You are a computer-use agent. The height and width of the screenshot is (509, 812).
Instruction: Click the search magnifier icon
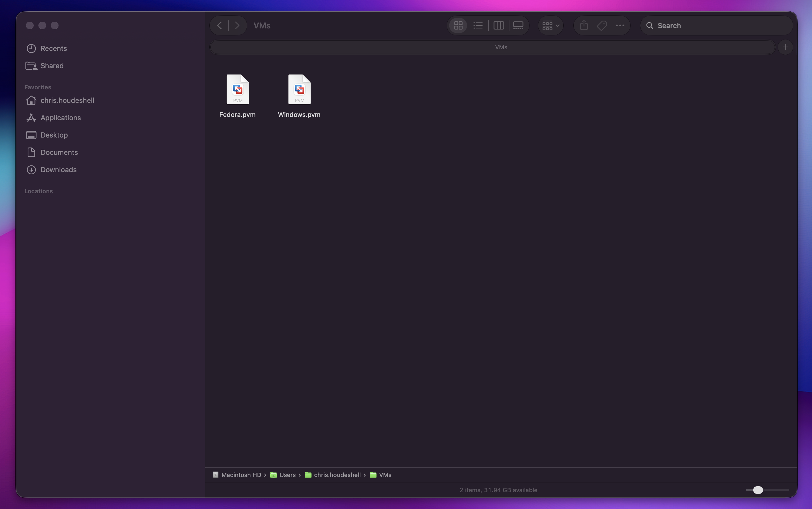[x=650, y=25]
